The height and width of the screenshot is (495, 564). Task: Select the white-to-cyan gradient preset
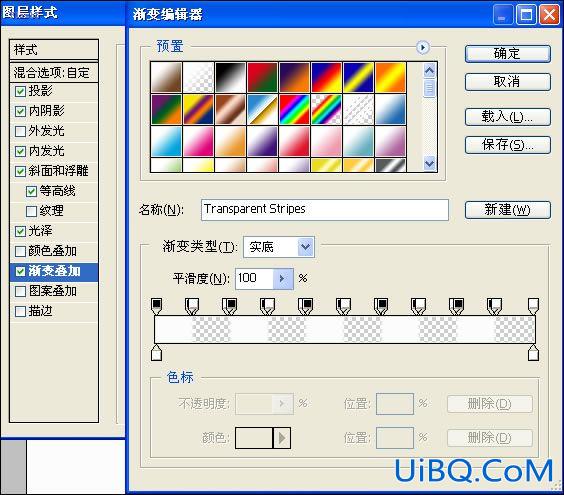coord(166,141)
